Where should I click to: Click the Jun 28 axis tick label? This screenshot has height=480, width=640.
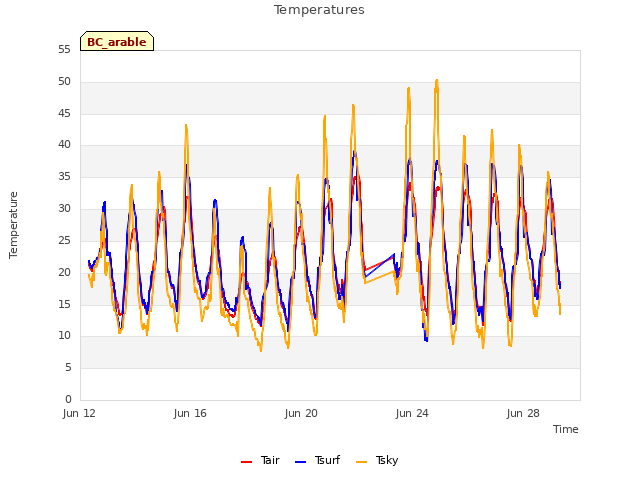point(523,413)
